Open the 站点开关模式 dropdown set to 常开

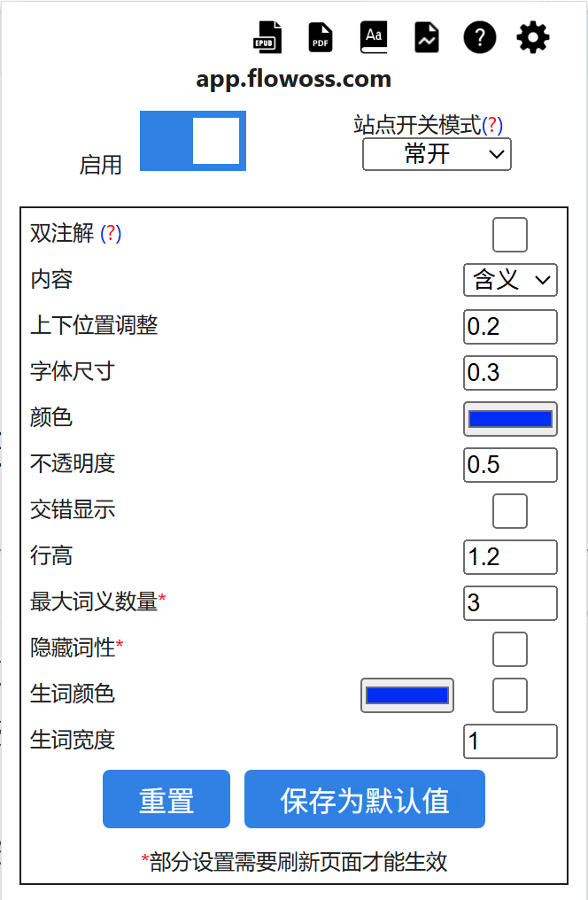pos(437,155)
